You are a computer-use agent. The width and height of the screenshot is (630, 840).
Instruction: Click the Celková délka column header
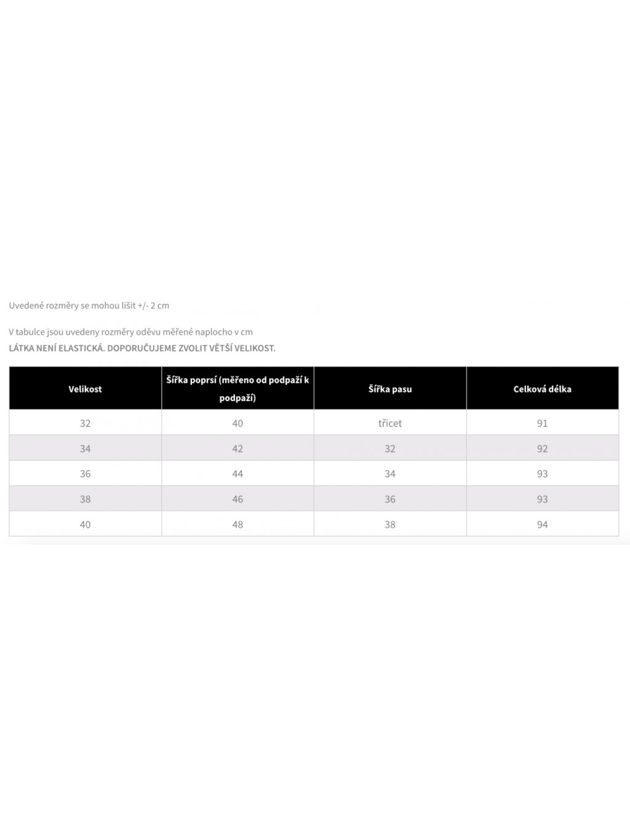point(543,389)
